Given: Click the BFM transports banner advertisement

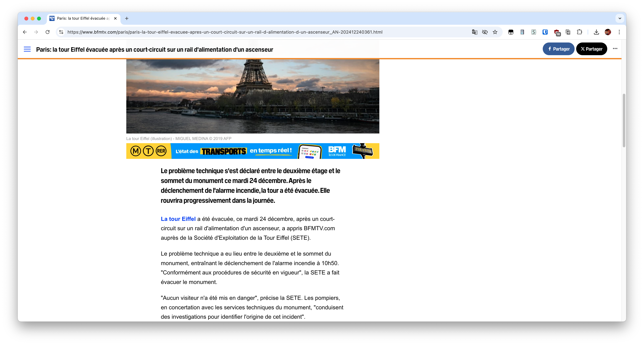Looking at the screenshot, I should pyautogui.click(x=252, y=151).
